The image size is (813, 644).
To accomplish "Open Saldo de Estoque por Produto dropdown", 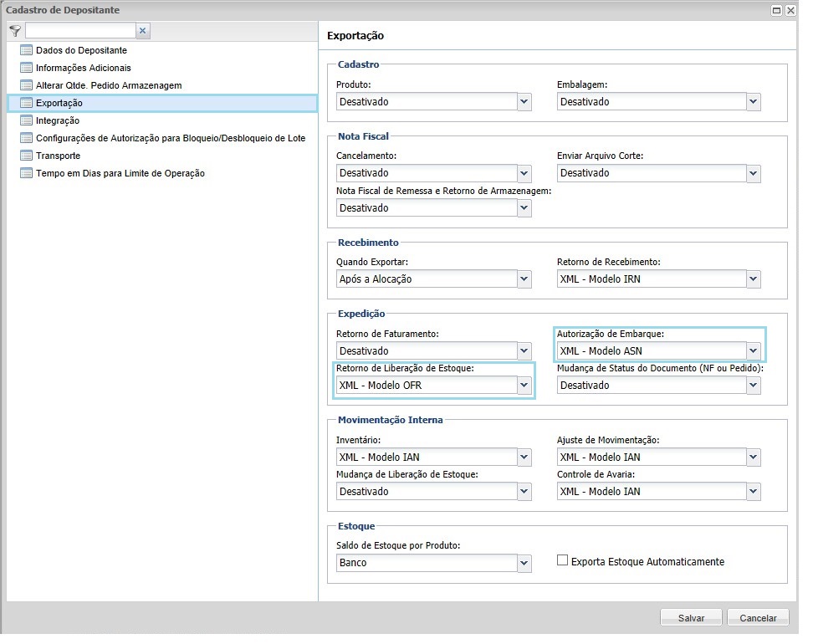I will click(x=524, y=563).
